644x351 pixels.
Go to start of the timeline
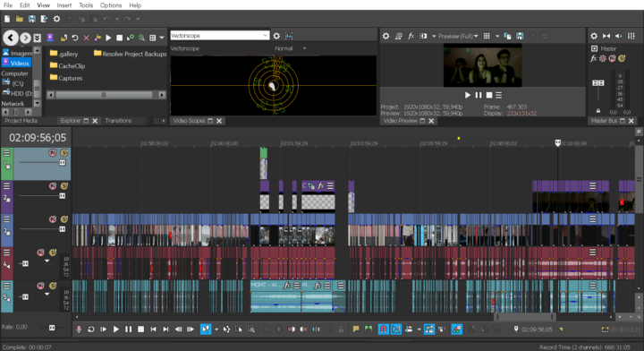click(153, 330)
